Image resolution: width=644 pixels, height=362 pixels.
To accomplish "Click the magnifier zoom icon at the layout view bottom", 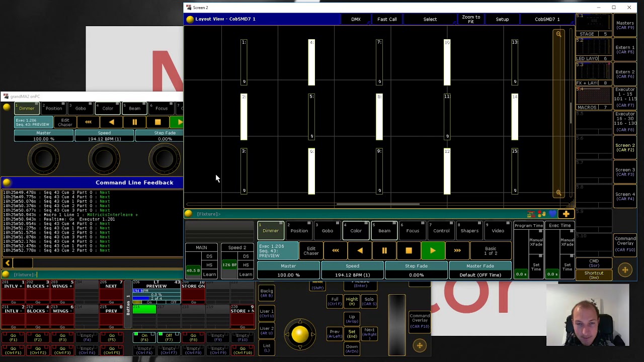I will pyautogui.click(x=558, y=193).
